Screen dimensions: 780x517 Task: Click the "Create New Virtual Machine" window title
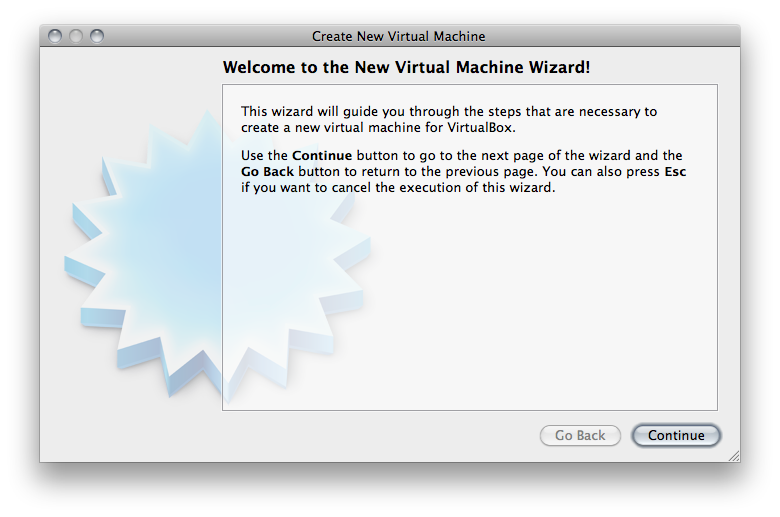pos(398,36)
